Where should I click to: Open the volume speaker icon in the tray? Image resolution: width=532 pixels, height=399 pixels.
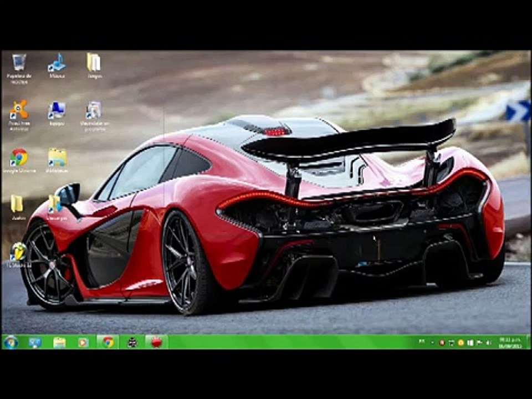point(489,342)
